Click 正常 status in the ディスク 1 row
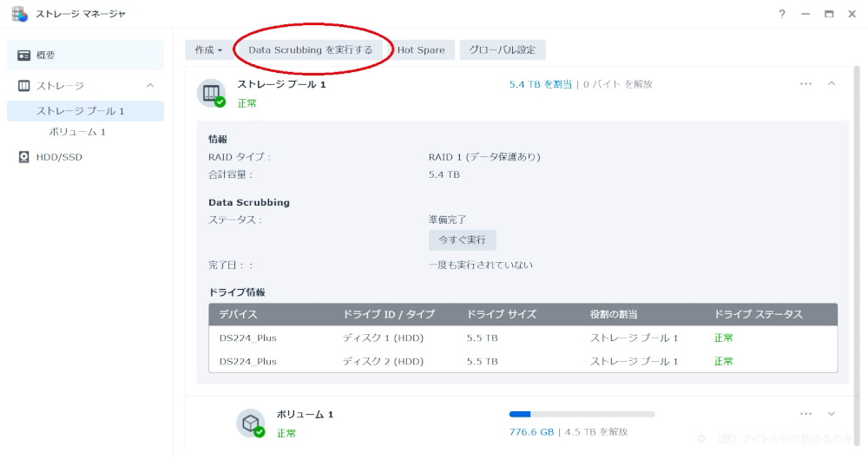 coord(724,338)
